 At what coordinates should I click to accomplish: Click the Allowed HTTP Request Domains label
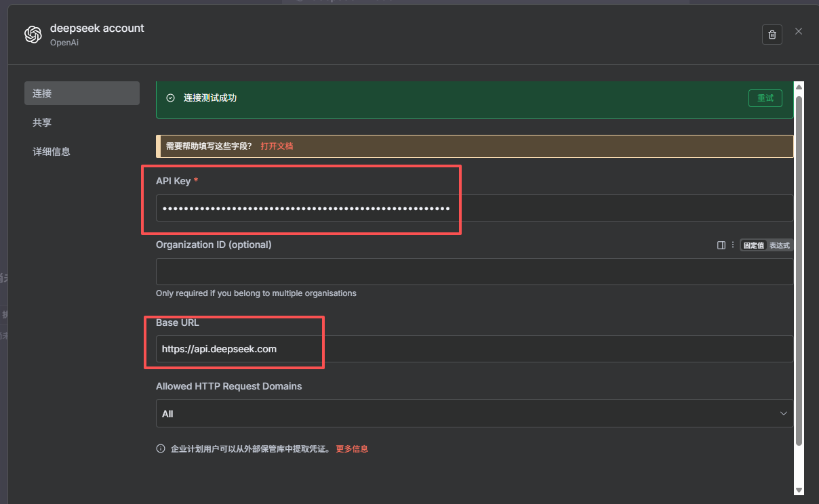click(229, 386)
